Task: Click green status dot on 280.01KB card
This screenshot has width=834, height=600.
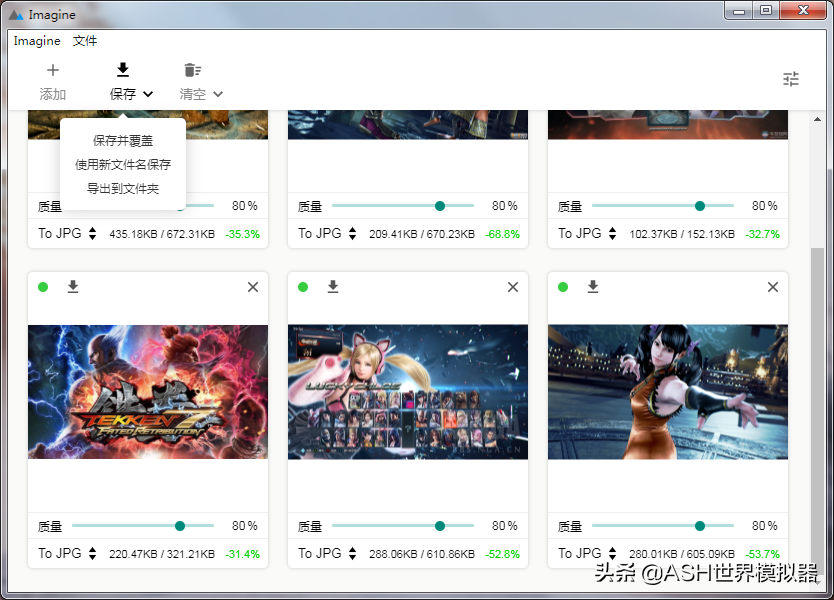Action: (563, 287)
